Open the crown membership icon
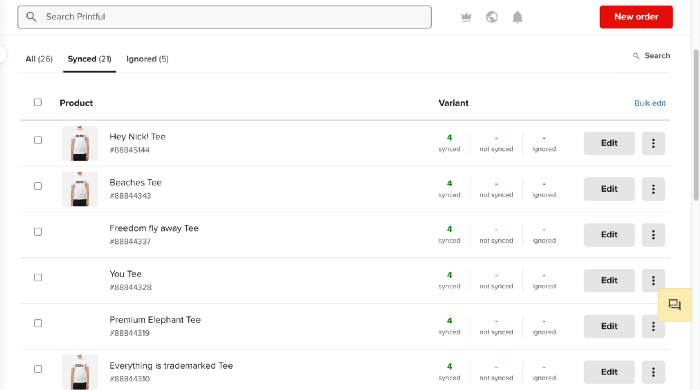 click(x=466, y=17)
